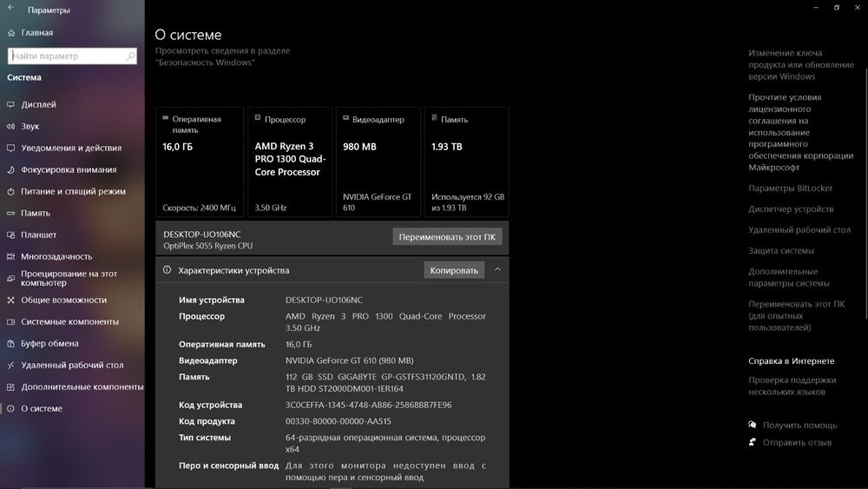Open Параметры BitLocker link
The width and height of the screenshot is (868, 489).
click(x=791, y=188)
